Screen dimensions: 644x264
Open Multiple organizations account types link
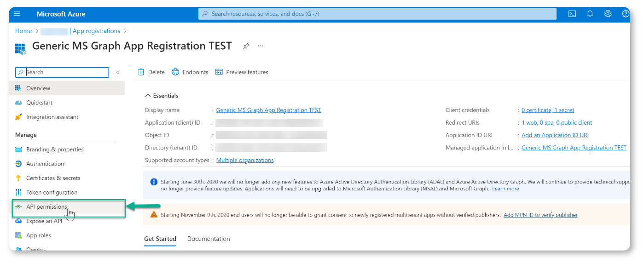tap(245, 160)
